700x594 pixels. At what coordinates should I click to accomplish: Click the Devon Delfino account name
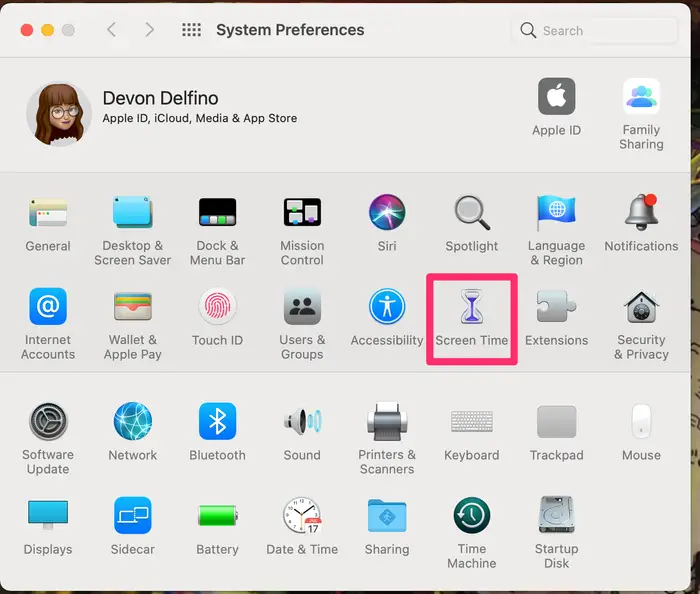pos(160,98)
